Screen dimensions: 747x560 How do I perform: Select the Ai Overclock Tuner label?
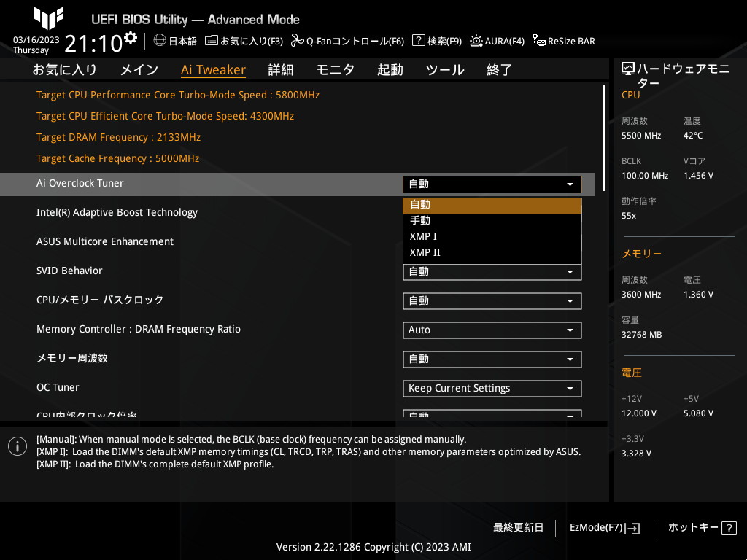[x=80, y=183]
